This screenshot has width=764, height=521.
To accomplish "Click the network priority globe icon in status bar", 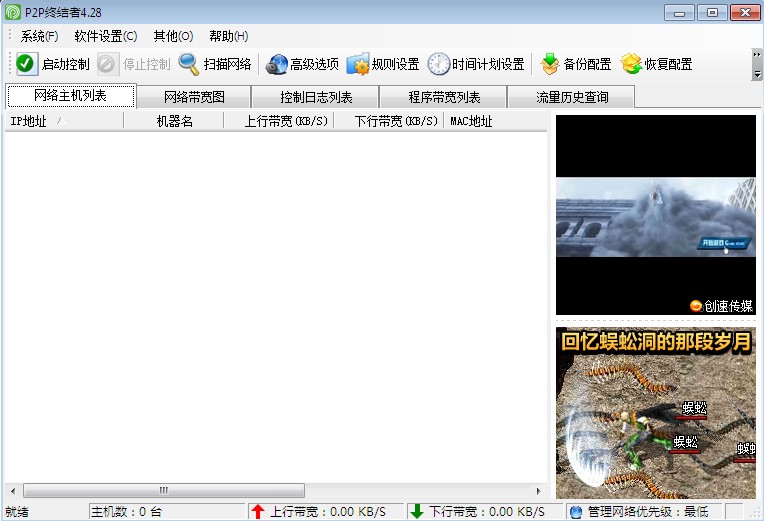I will coord(575,512).
